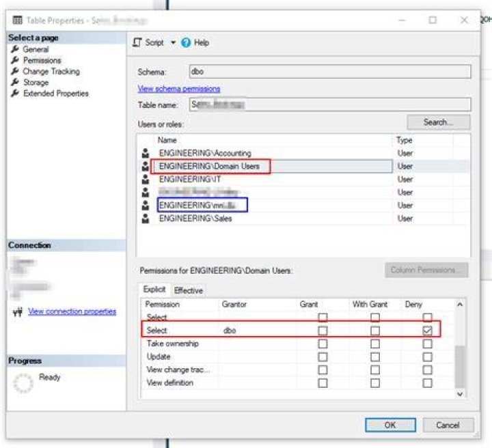Select ENGINEERING\Accounting user row
The width and height of the screenshot is (492, 448).
click(x=304, y=153)
